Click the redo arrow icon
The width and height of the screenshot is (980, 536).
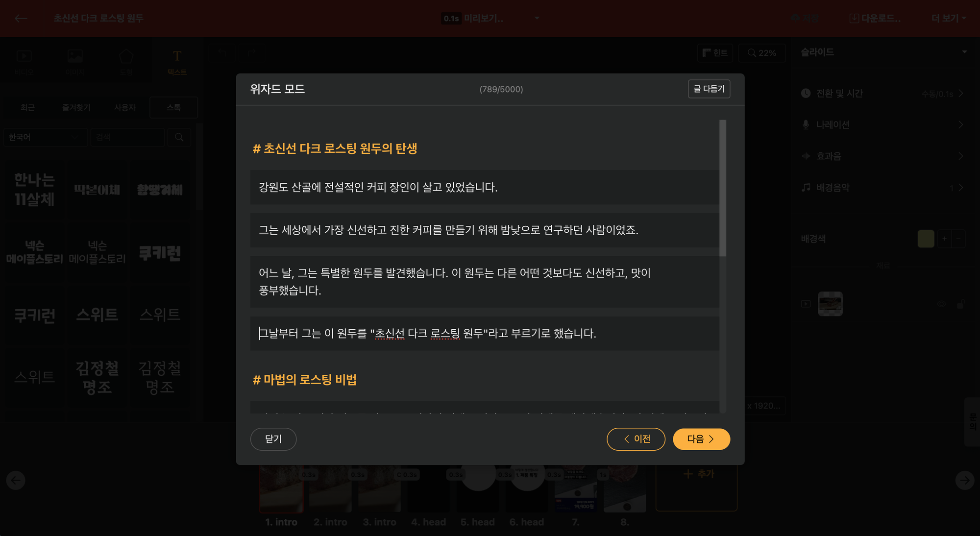(x=251, y=52)
